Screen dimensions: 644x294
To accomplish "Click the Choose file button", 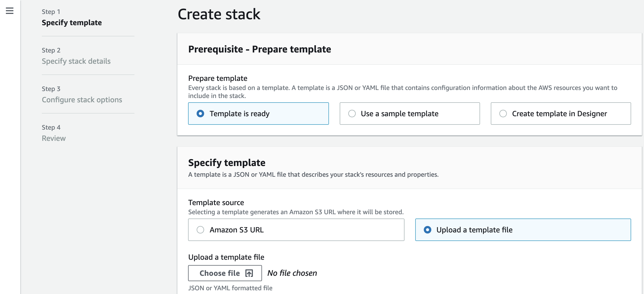I will [x=225, y=273].
